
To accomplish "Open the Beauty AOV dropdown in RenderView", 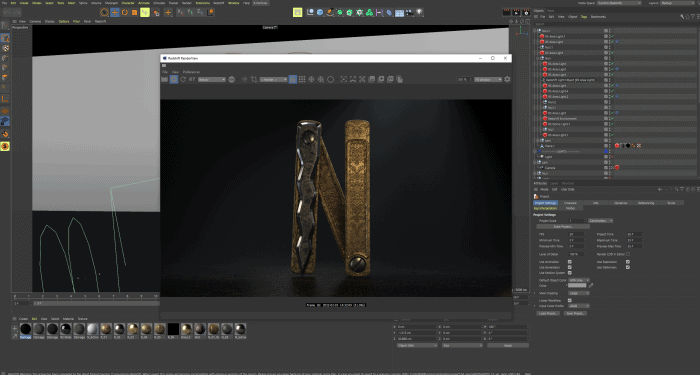I will [x=212, y=79].
